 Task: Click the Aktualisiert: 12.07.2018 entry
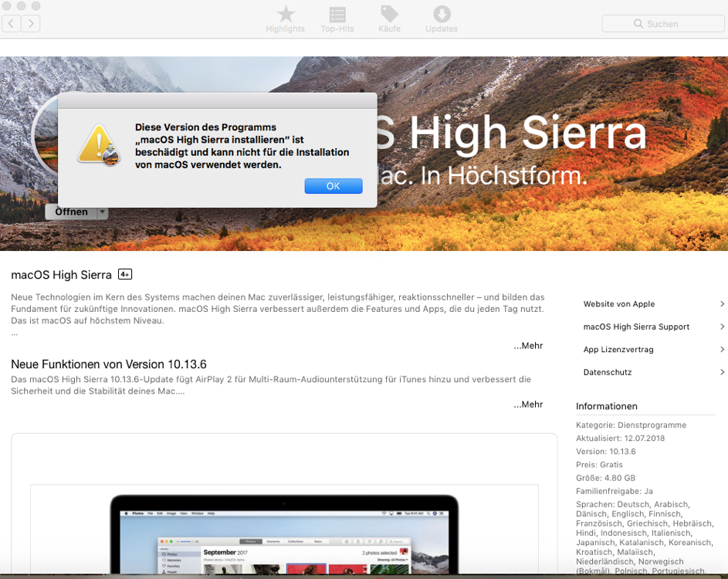click(x=620, y=438)
